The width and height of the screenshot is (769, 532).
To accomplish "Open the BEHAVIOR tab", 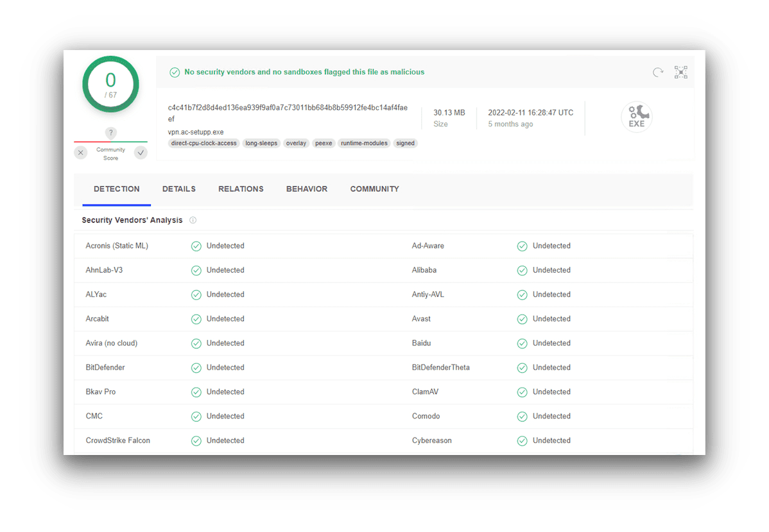I will pos(306,189).
